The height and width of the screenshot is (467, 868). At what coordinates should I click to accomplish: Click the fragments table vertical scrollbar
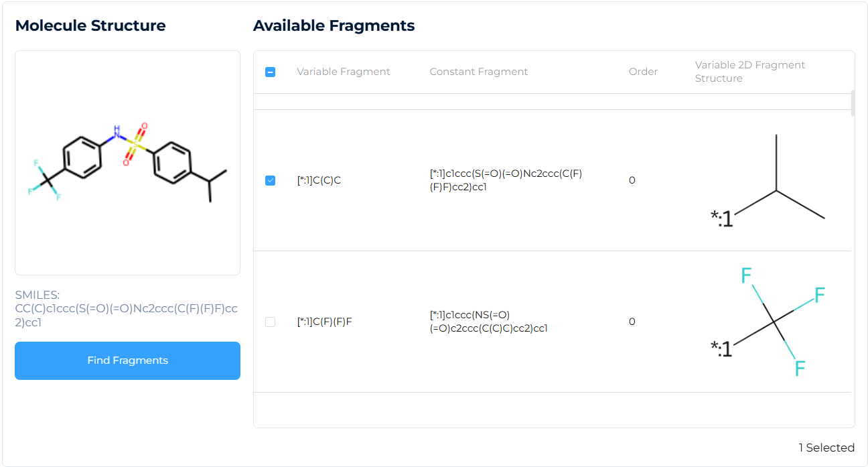[853, 104]
